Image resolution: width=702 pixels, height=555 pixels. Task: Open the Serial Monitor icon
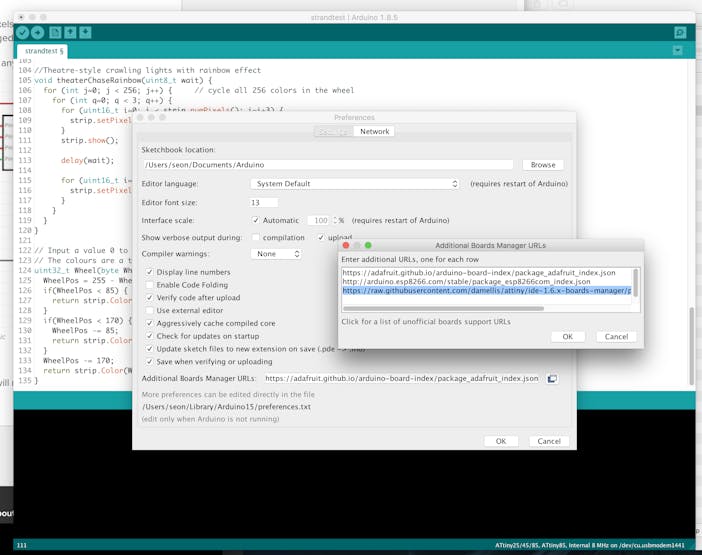(x=680, y=32)
